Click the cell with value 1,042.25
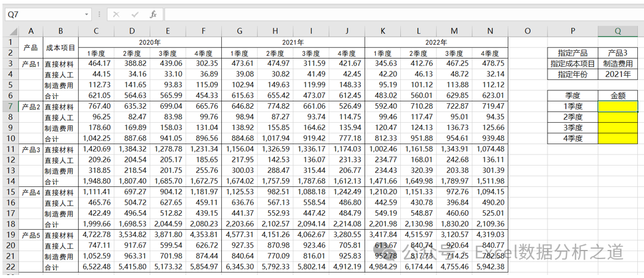The image size is (644, 278). [96, 138]
